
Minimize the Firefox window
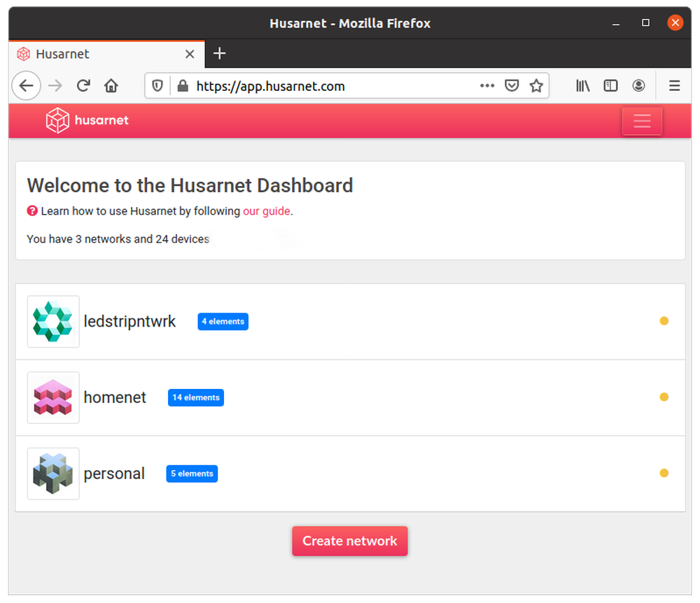pos(616,23)
